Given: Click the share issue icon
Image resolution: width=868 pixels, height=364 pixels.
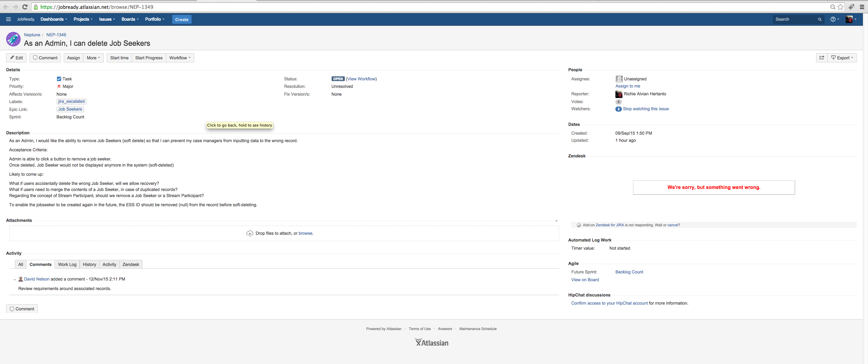Looking at the screenshot, I should 822,58.
